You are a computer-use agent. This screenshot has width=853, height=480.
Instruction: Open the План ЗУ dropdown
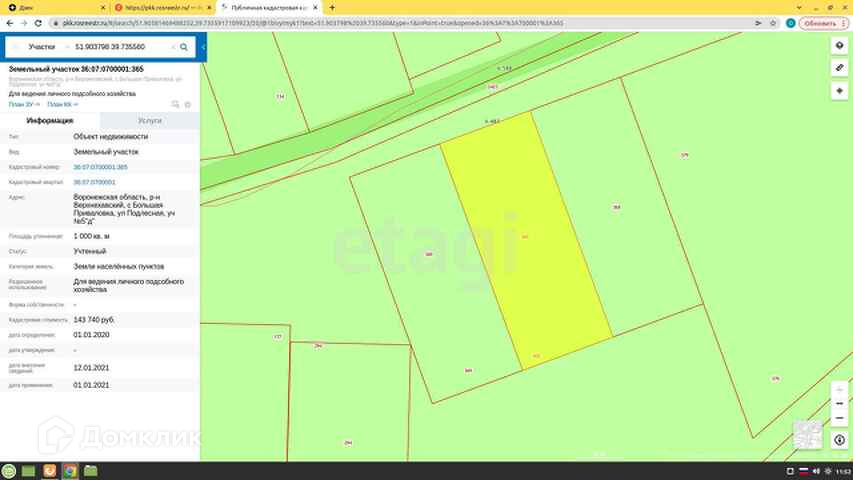[x=24, y=104]
